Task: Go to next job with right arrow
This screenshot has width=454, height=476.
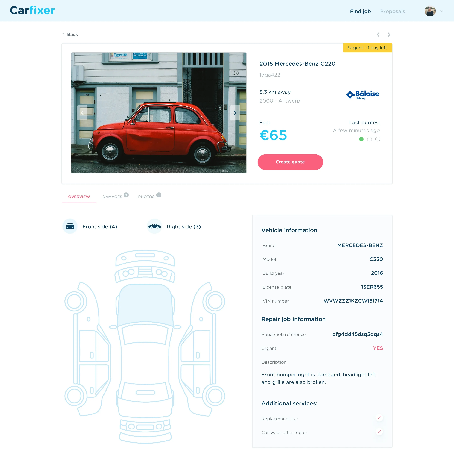Action: [x=389, y=35]
